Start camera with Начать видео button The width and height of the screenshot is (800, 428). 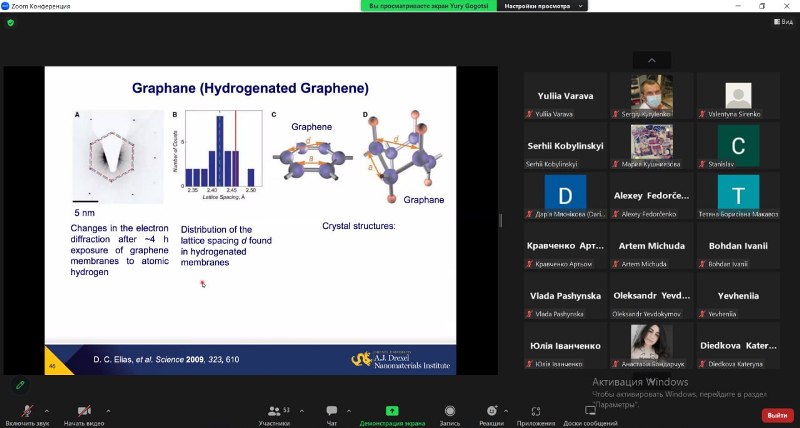click(84, 411)
